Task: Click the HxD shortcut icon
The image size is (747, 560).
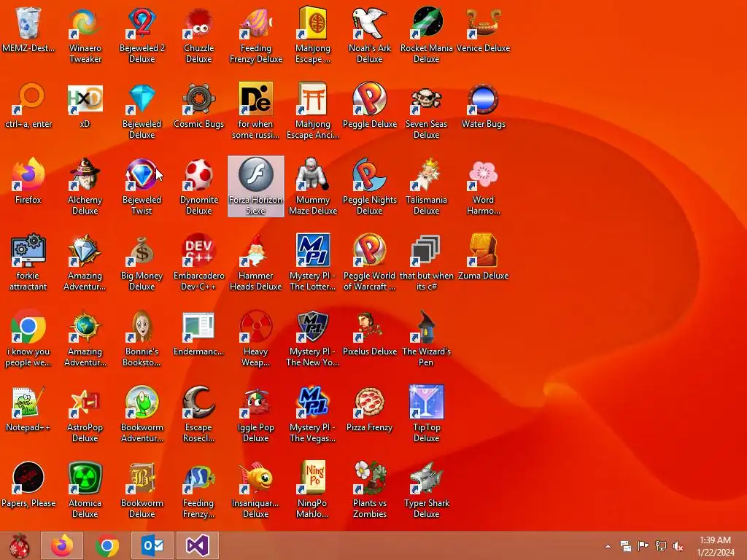Action: tap(85, 98)
